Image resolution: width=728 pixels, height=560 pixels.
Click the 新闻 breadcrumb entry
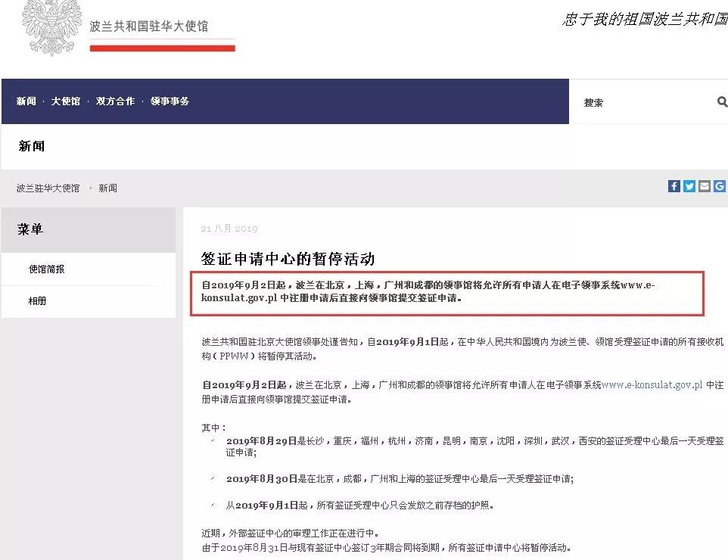[107, 188]
